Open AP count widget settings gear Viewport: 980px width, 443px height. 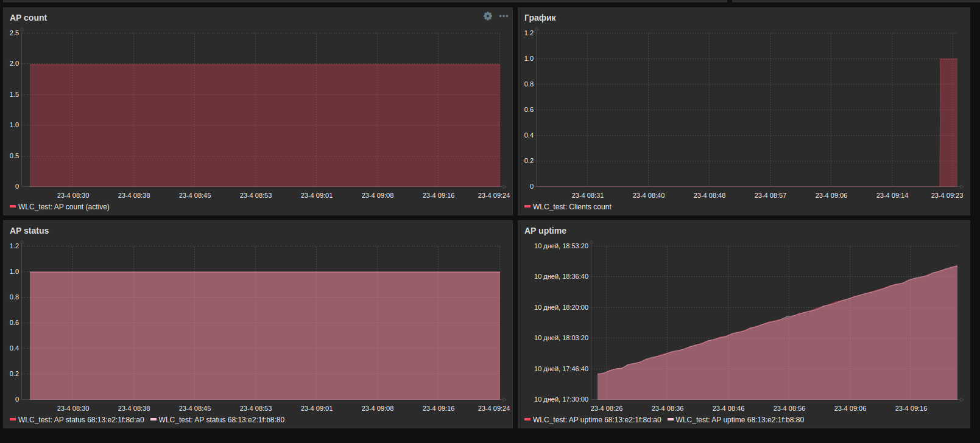488,16
